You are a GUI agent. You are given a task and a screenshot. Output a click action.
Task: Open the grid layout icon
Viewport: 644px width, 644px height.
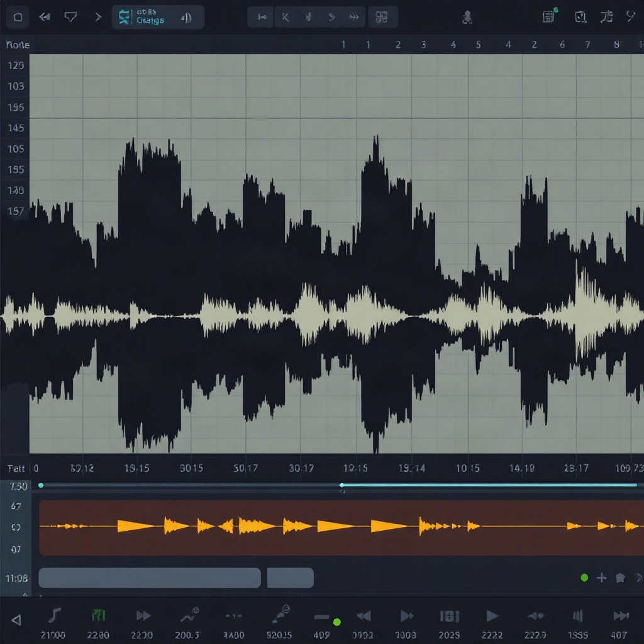[x=382, y=17]
